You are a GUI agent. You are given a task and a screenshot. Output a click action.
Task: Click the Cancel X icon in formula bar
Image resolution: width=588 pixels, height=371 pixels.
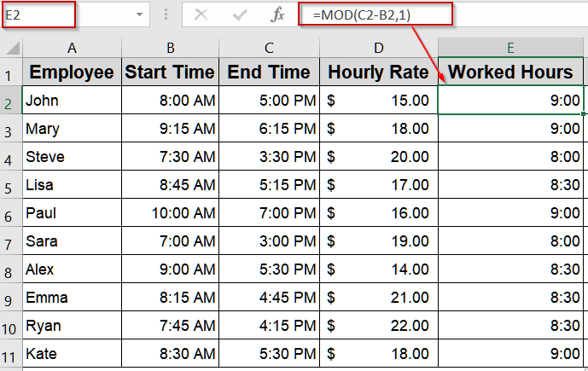click(201, 15)
